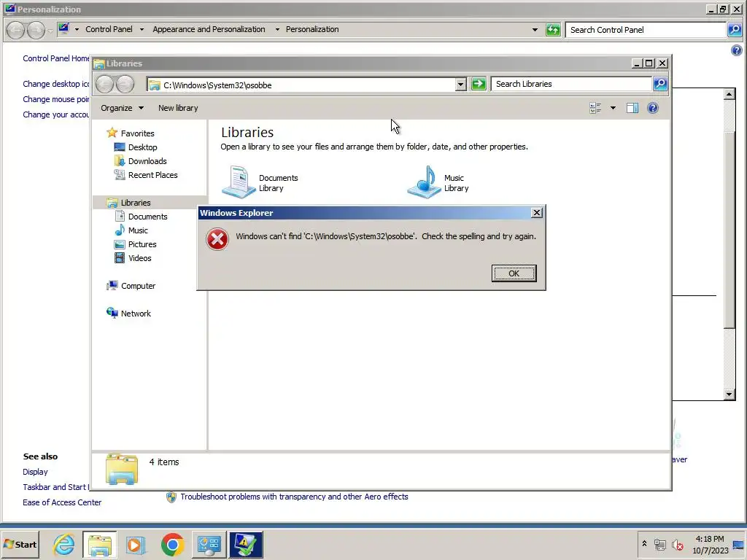747x560 pixels.
Task: Click the green Go arrow in Libraries window
Action: (x=479, y=84)
